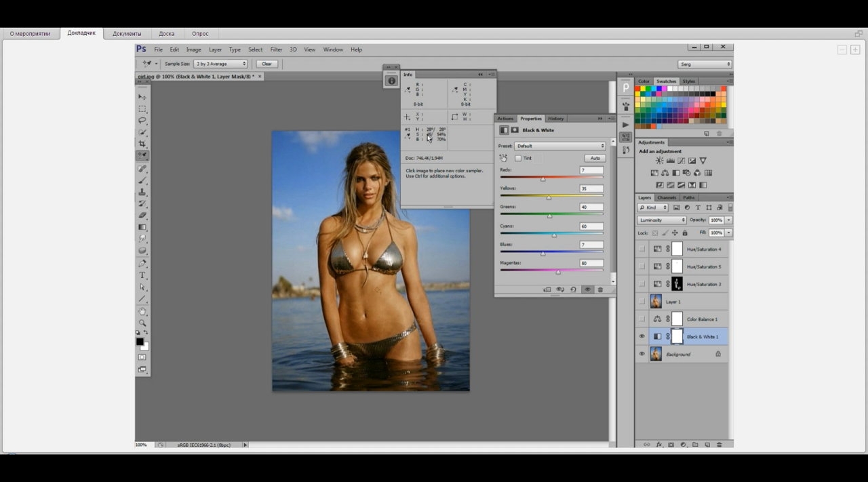
Task: Toggle adjustment layer visibility in Properties footer
Action: pyautogui.click(x=587, y=289)
